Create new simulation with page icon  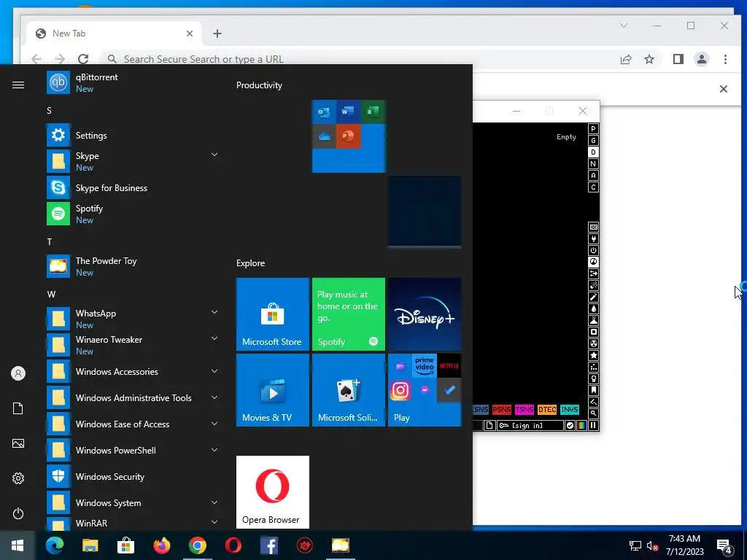coord(489,425)
